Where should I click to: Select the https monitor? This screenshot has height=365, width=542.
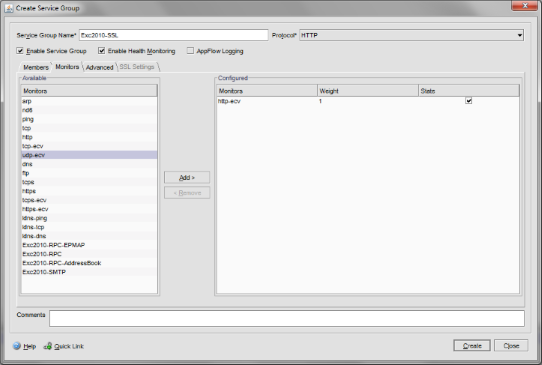tap(89, 191)
